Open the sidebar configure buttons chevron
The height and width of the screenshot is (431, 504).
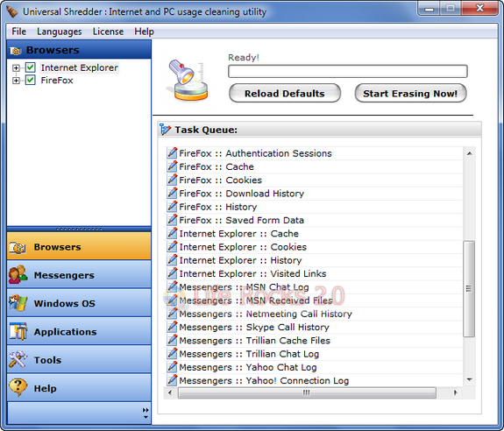(146, 413)
